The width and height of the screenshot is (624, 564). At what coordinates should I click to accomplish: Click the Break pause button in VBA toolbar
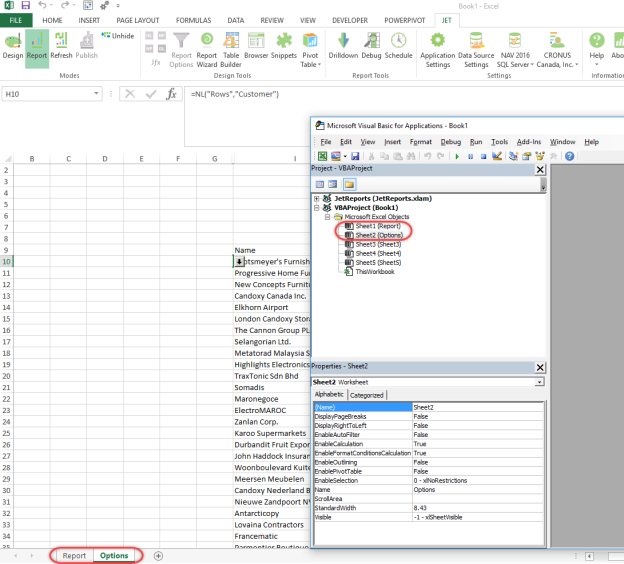coord(470,156)
